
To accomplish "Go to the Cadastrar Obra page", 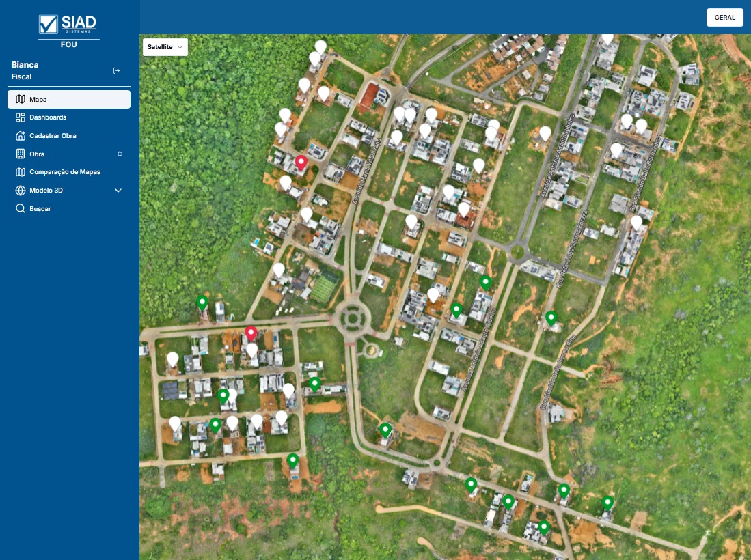I will (x=53, y=136).
